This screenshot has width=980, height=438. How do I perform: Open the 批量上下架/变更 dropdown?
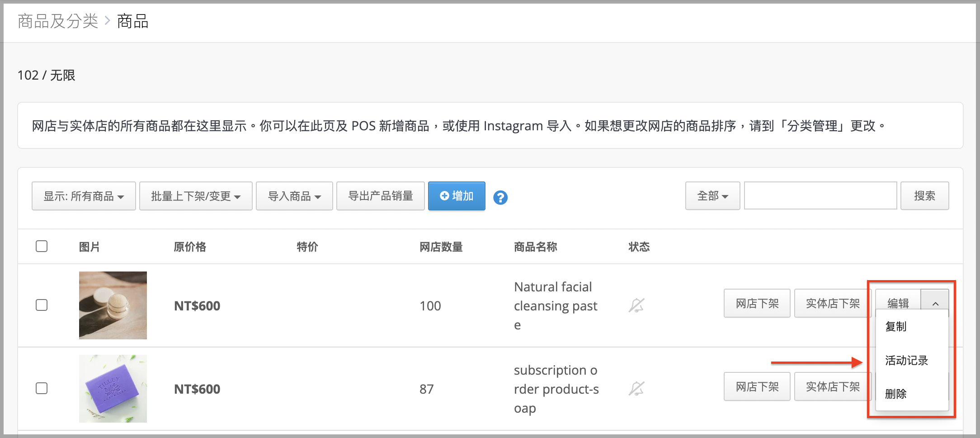[x=196, y=196]
